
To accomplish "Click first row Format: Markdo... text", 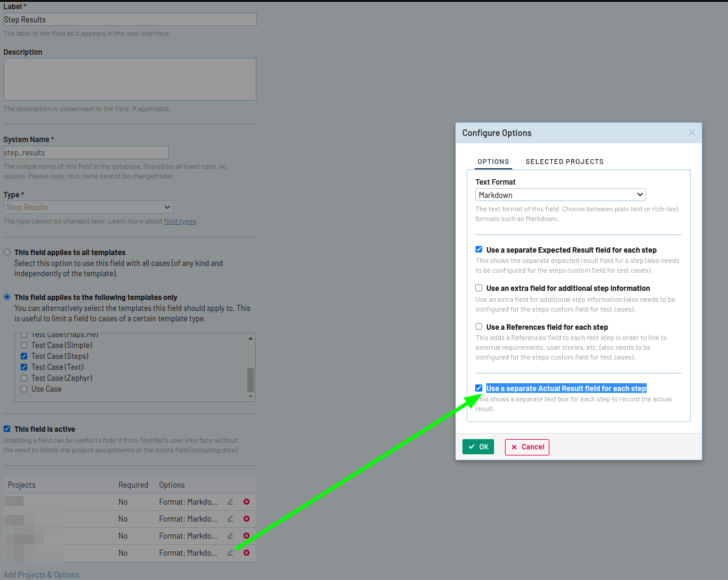I will click(x=188, y=502).
